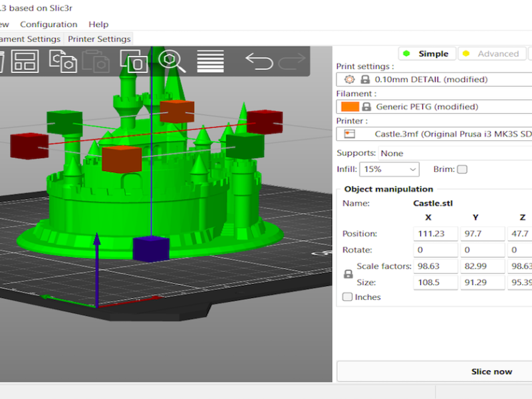Click the Arrange objects toolbar icon
532x399 pixels.
pyautogui.click(x=27, y=62)
